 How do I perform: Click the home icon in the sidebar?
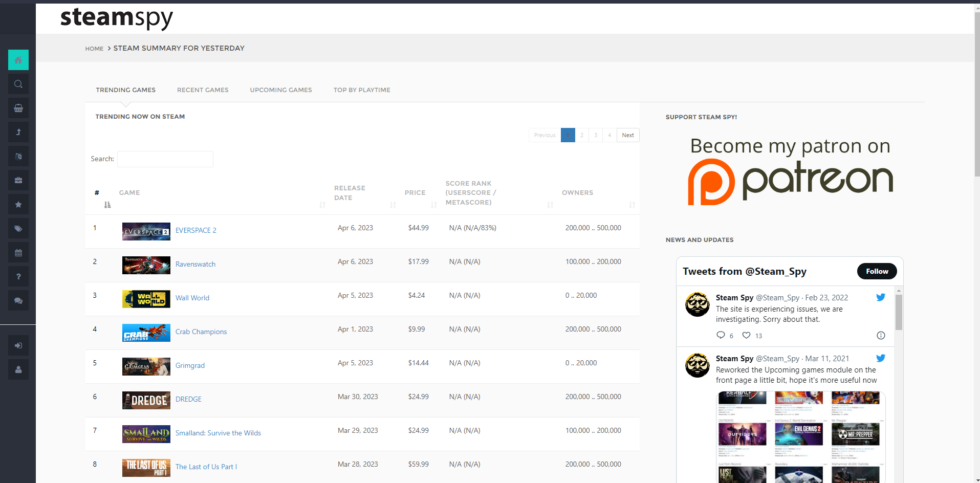(x=18, y=60)
